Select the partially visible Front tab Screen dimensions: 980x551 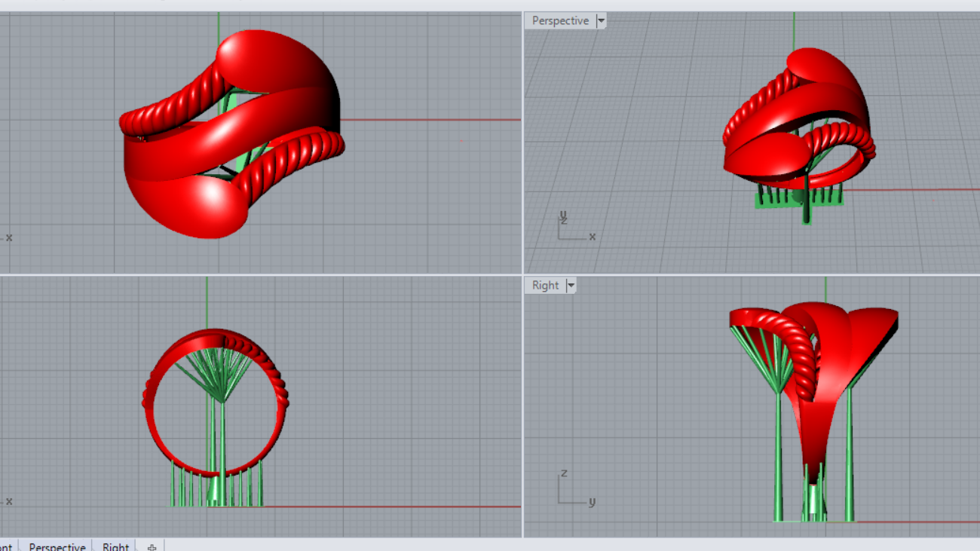point(6,546)
